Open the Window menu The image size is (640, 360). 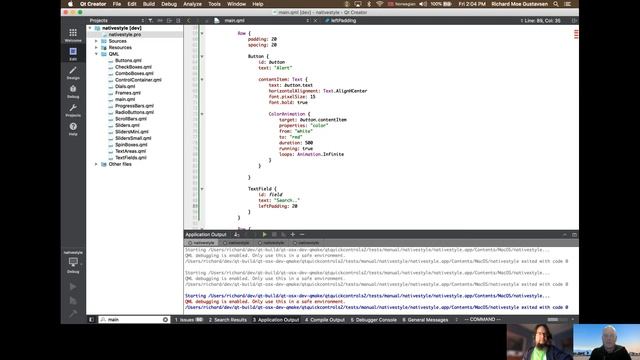(x=236, y=4)
